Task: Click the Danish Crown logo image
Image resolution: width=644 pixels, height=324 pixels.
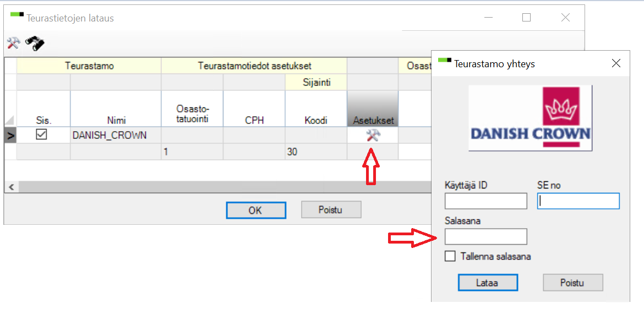Action: [x=530, y=117]
